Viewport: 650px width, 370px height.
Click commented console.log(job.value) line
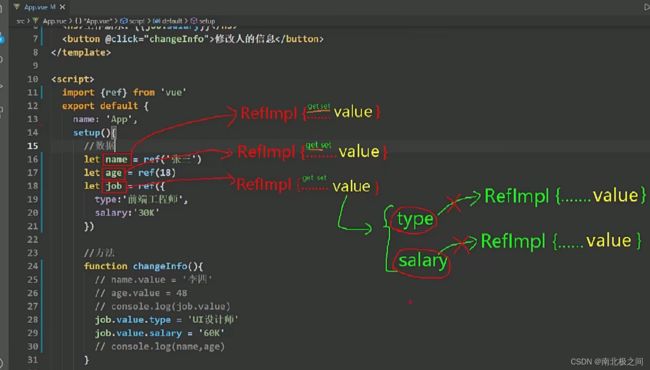click(x=162, y=306)
